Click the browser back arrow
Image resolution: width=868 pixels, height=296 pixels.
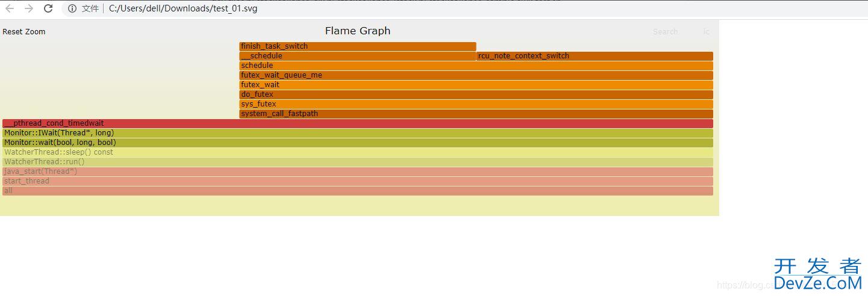[x=10, y=8]
